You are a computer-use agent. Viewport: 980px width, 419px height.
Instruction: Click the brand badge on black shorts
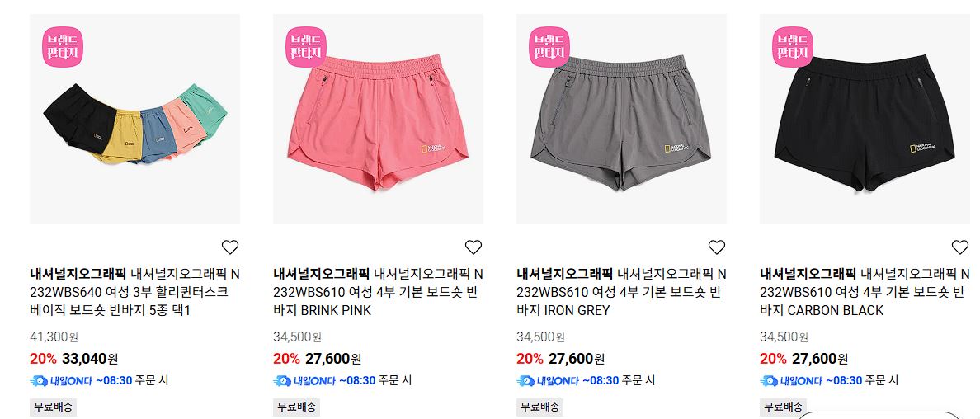792,47
